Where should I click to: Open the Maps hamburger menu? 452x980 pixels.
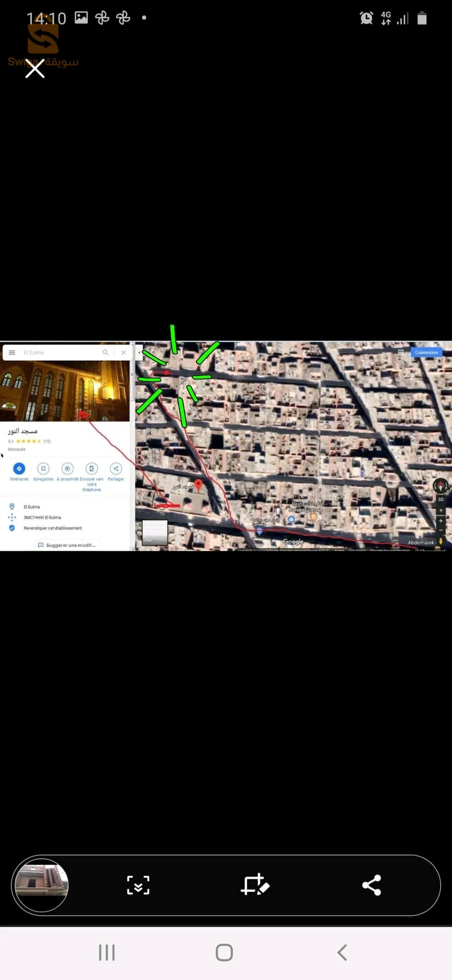point(12,353)
